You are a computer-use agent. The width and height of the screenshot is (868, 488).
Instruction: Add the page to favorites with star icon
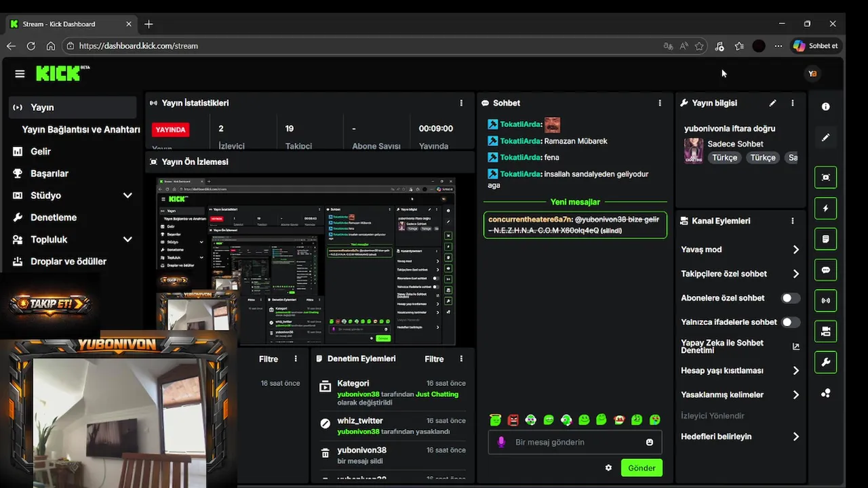pyautogui.click(x=699, y=46)
